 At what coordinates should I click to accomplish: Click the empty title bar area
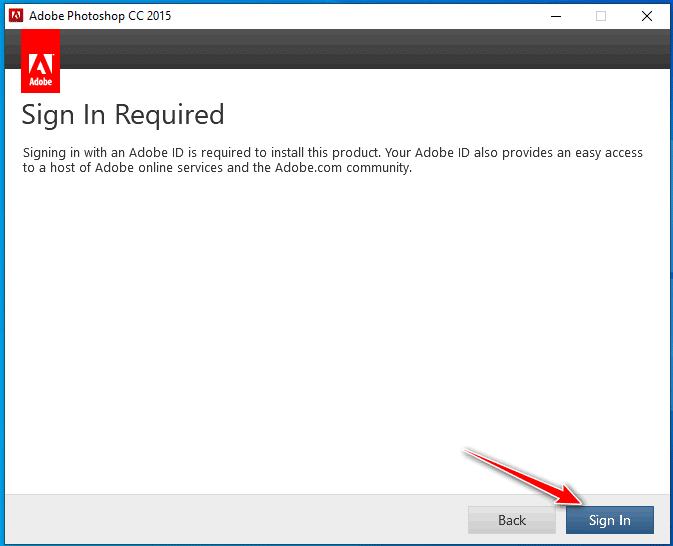(x=350, y=16)
